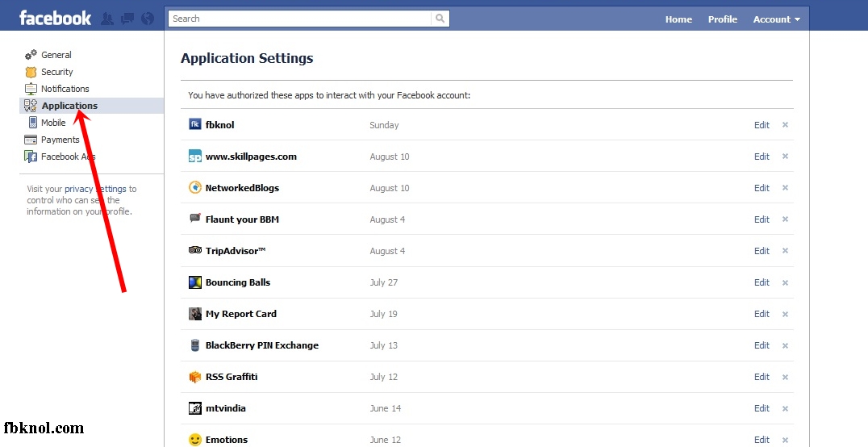
Task: Click the BlackBerry PIN Exchange icon
Action: coord(195,345)
